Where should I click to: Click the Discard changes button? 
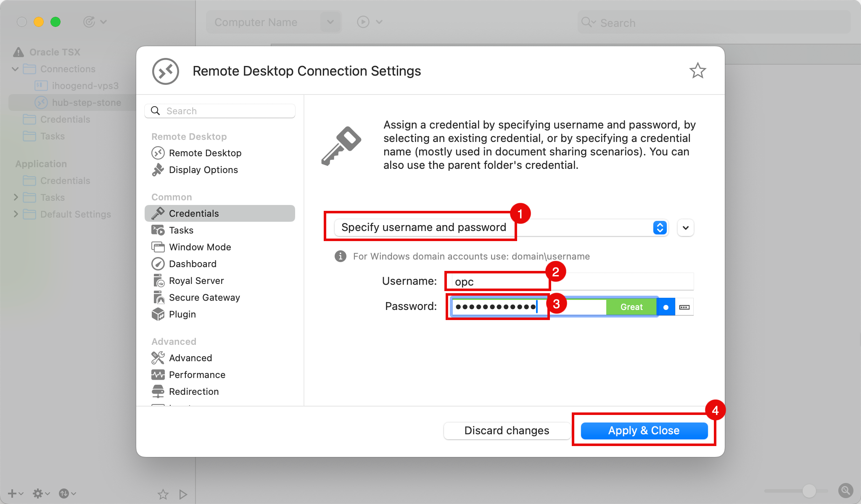pyautogui.click(x=506, y=430)
